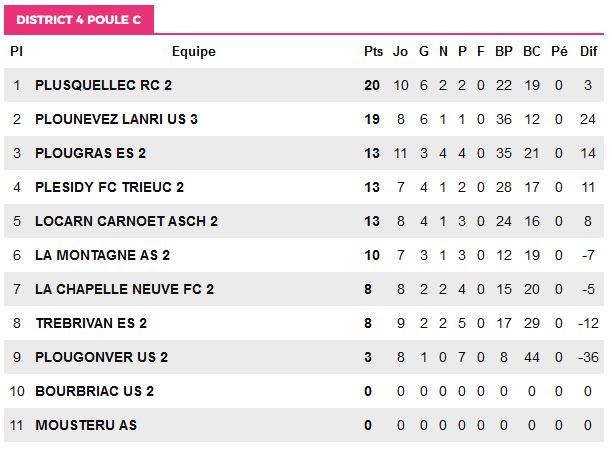Select the PLOUGONVER US 2 row
The image size is (612, 449).
304,357
